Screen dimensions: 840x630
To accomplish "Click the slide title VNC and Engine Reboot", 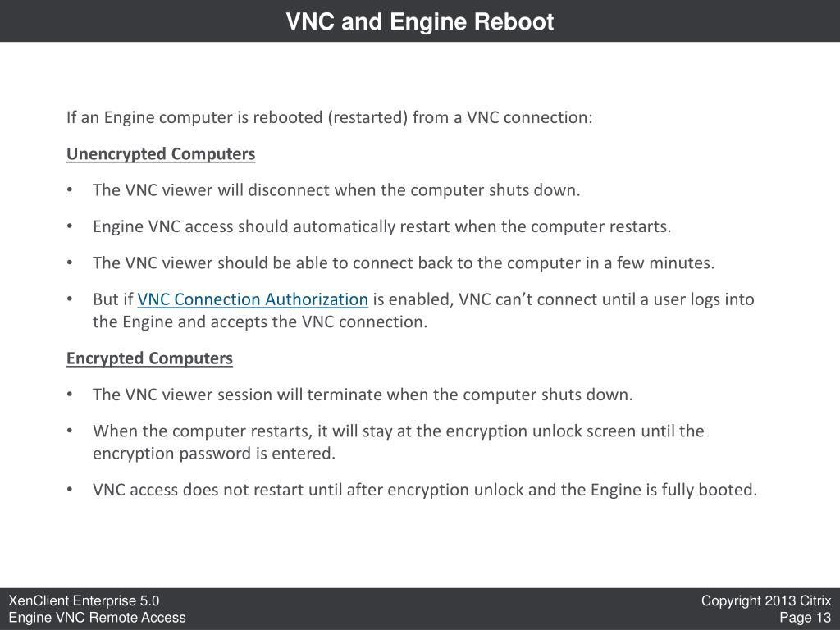I will (x=419, y=22).
